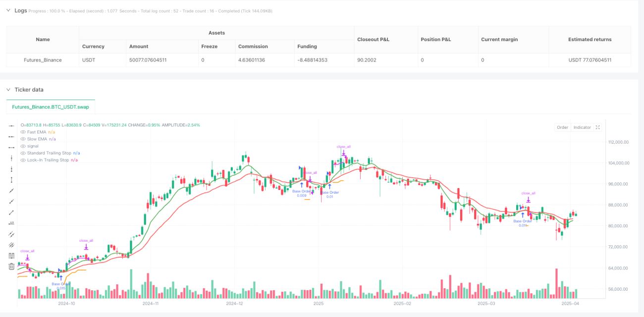The width and height of the screenshot is (644, 317).
Task: Click the Futures_Binance row name cell
Action: (43, 60)
